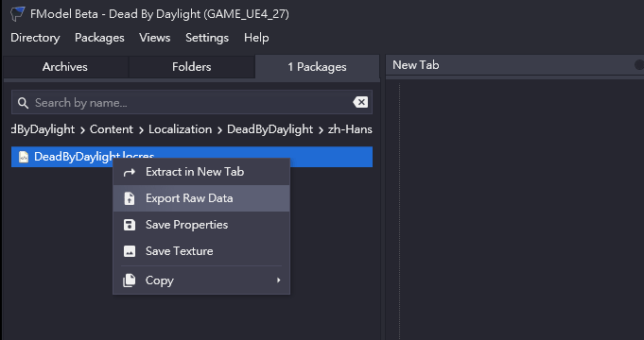Click the magnifying glass search icon
Image resolution: width=644 pixels, height=340 pixels.
(x=23, y=103)
